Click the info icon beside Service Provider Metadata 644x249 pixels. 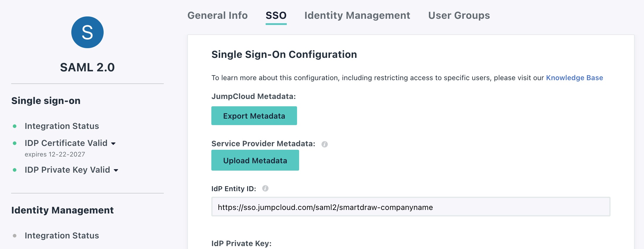pyautogui.click(x=324, y=144)
